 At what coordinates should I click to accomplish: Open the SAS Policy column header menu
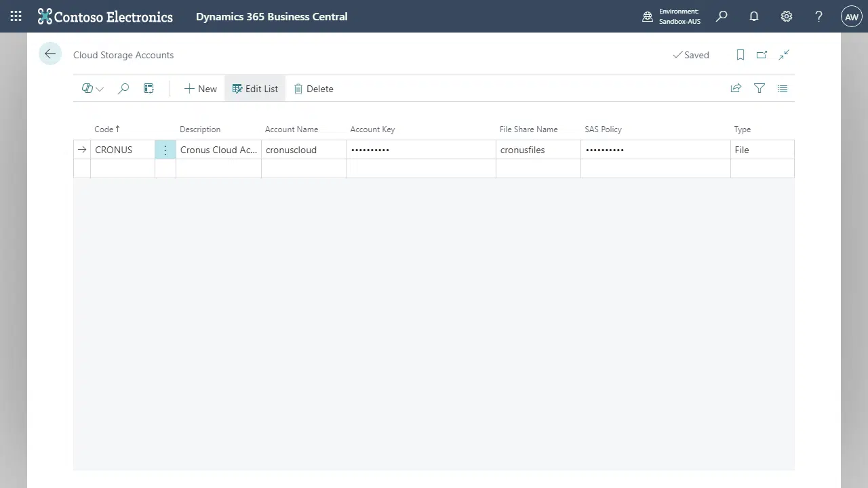click(603, 129)
